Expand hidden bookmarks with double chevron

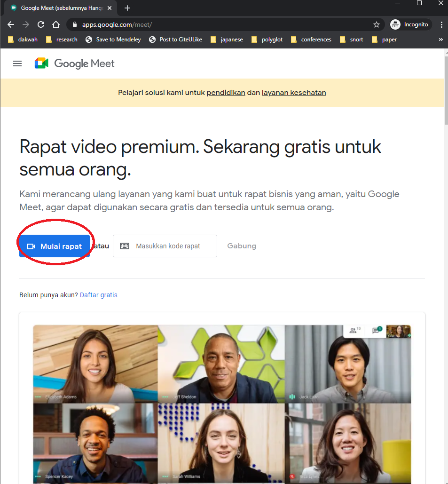pos(440,40)
